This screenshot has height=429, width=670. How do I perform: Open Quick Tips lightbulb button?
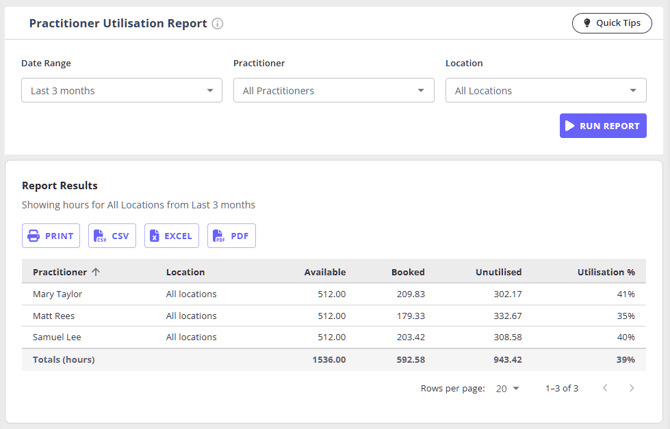click(612, 23)
